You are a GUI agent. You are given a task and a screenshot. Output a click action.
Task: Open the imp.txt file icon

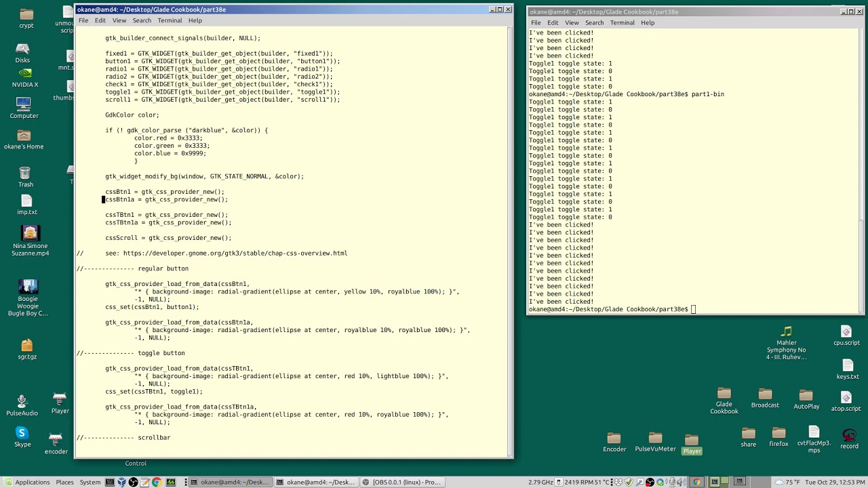(x=26, y=205)
